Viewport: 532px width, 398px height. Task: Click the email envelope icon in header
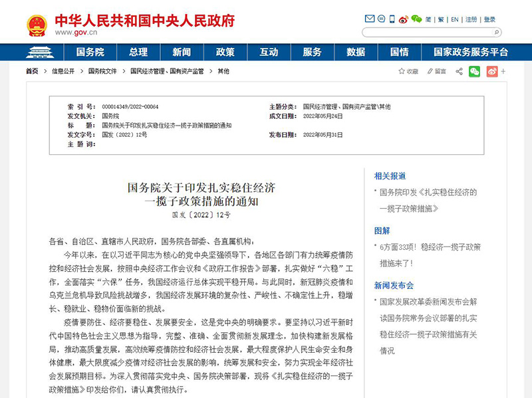click(370, 19)
